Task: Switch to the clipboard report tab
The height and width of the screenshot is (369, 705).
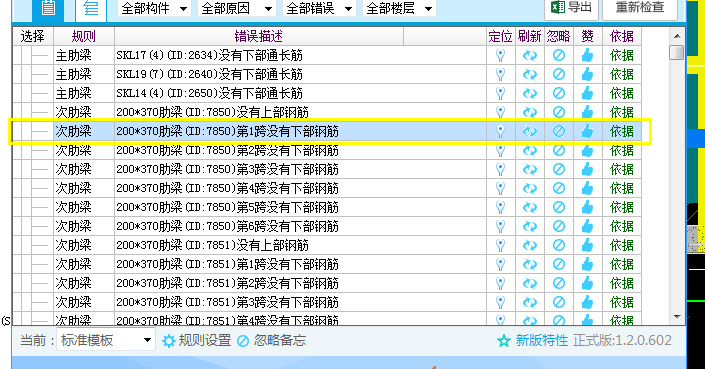Action: (48, 10)
